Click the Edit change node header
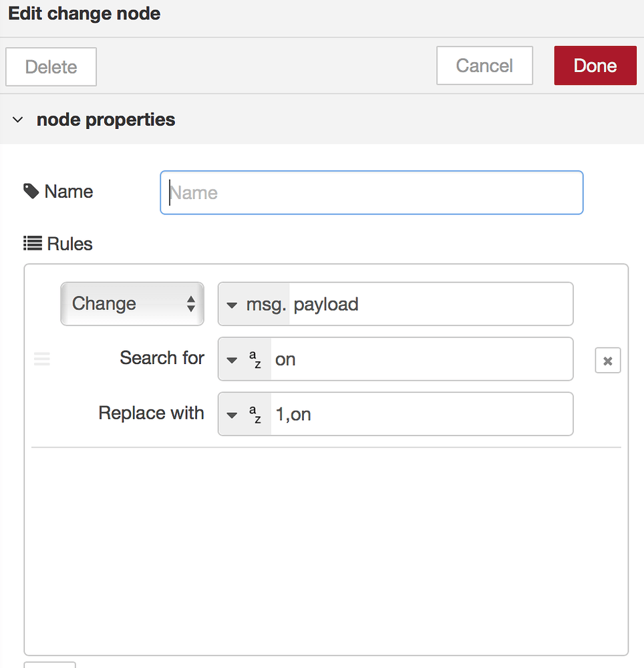The width and height of the screenshot is (644, 668). [84, 13]
